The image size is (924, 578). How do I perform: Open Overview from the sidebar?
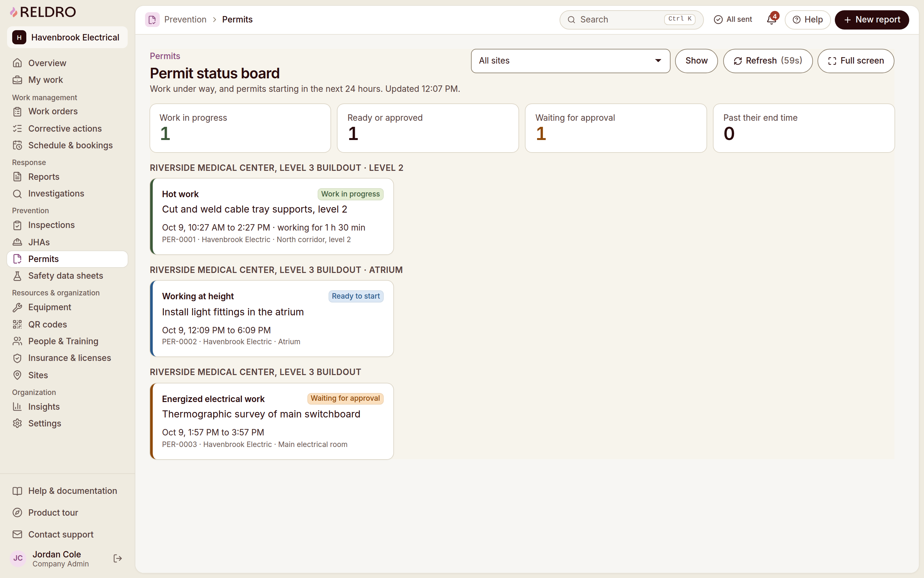[67, 63]
